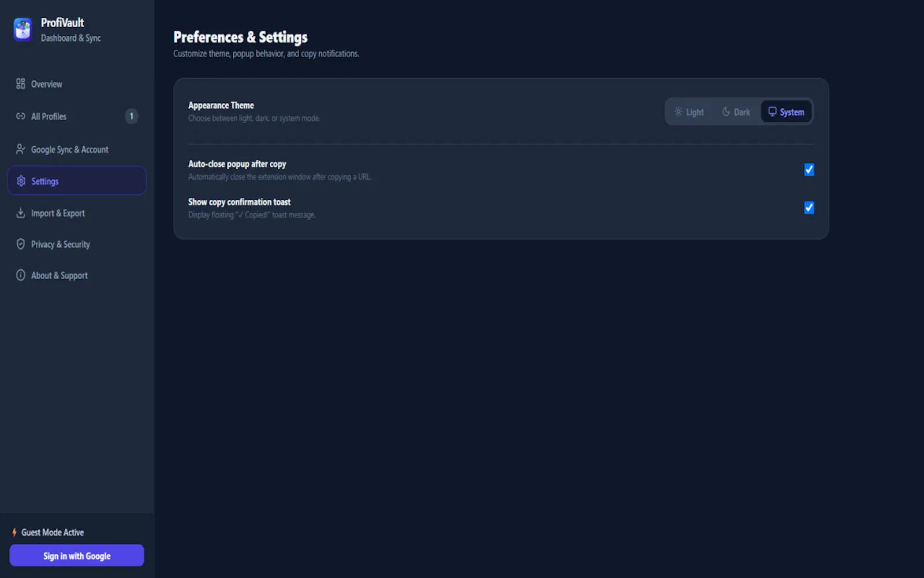Click the About & Support info icon

(21, 275)
